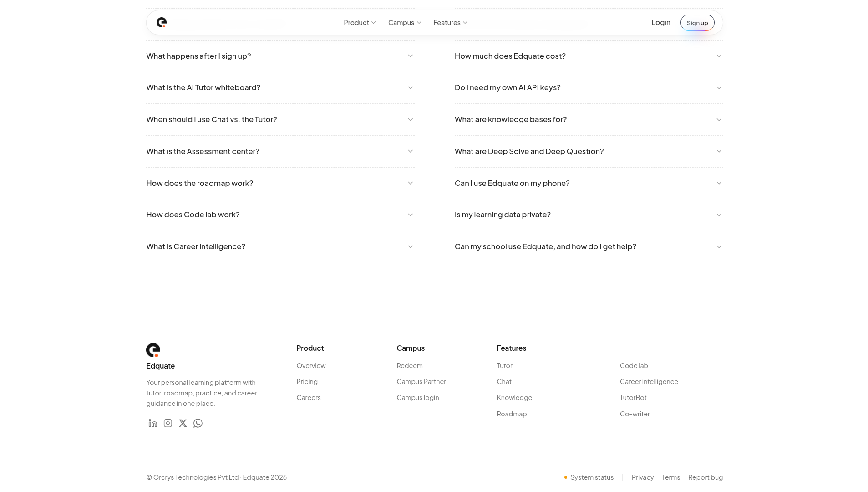
Task: Click the "Product" footer column heading
Action: coord(310,348)
